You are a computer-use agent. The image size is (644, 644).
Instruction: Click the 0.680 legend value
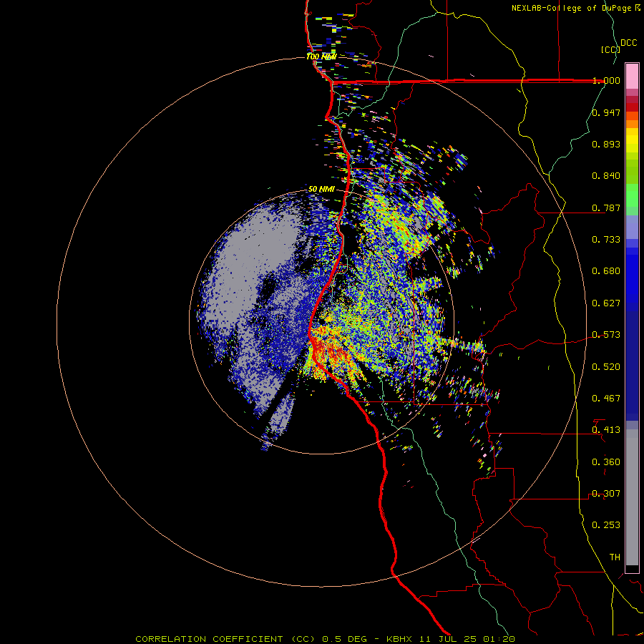tap(606, 271)
